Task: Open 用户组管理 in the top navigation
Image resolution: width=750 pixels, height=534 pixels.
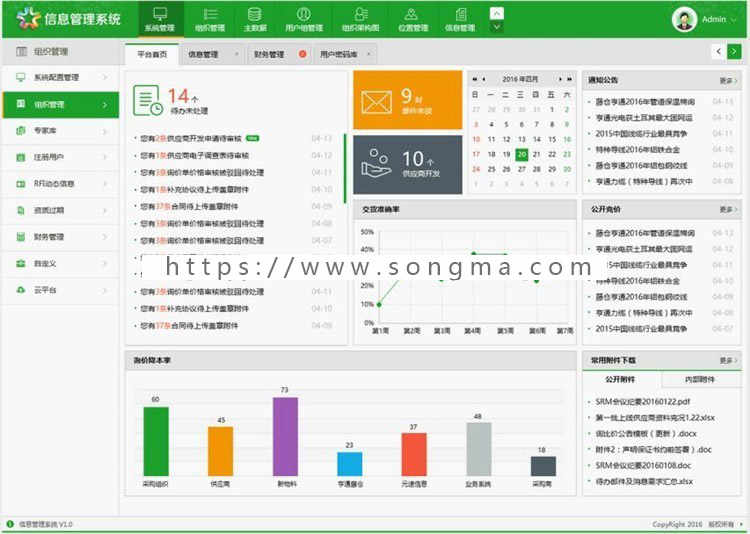Action: (304, 20)
